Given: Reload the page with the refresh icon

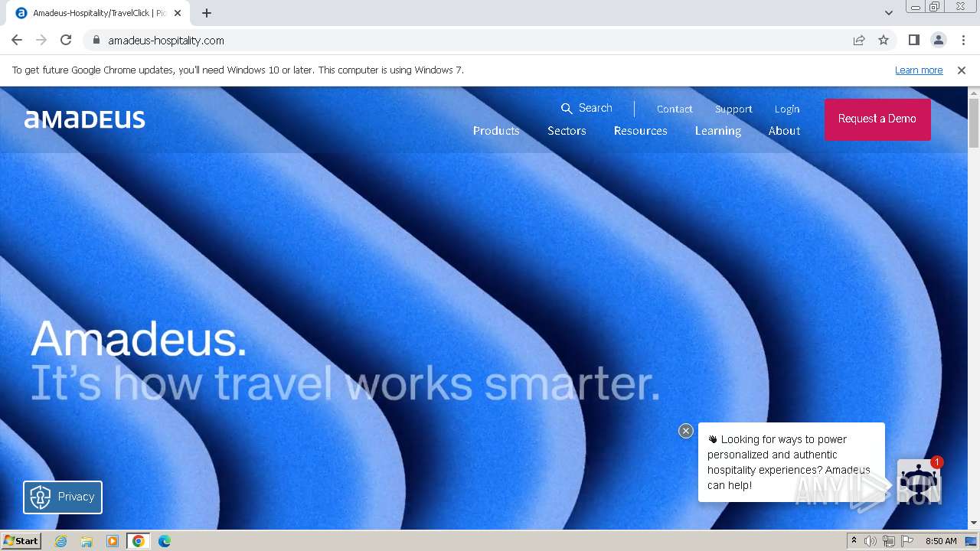Looking at the screenshot, I should [66, 40].
